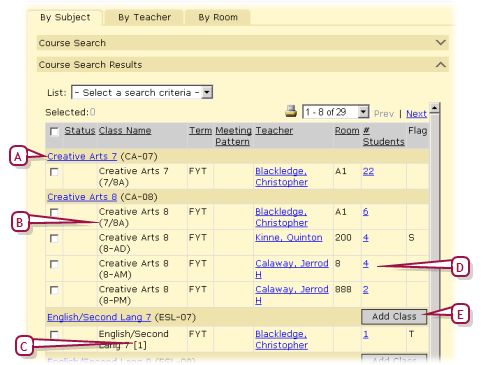
Task: Open Blackledge, Christopher in Creative Arts 8 (7/8A) row
Action: (x=281, y=217)
